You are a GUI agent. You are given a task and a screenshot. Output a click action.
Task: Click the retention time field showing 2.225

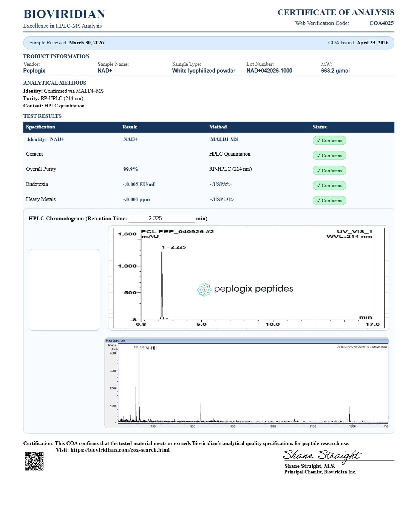(x=161, y=218)
